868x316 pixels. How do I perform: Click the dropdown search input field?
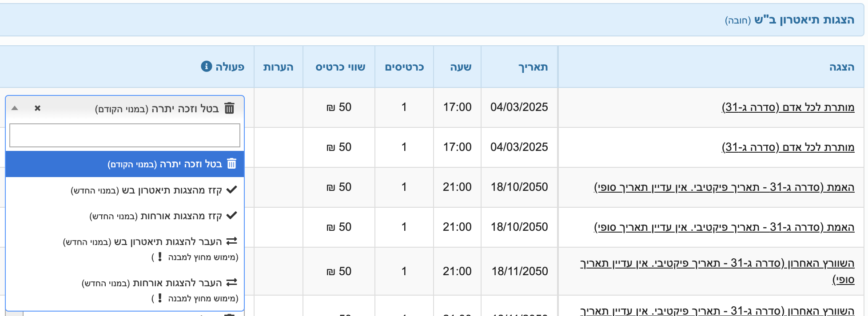[x=125, y=135]
